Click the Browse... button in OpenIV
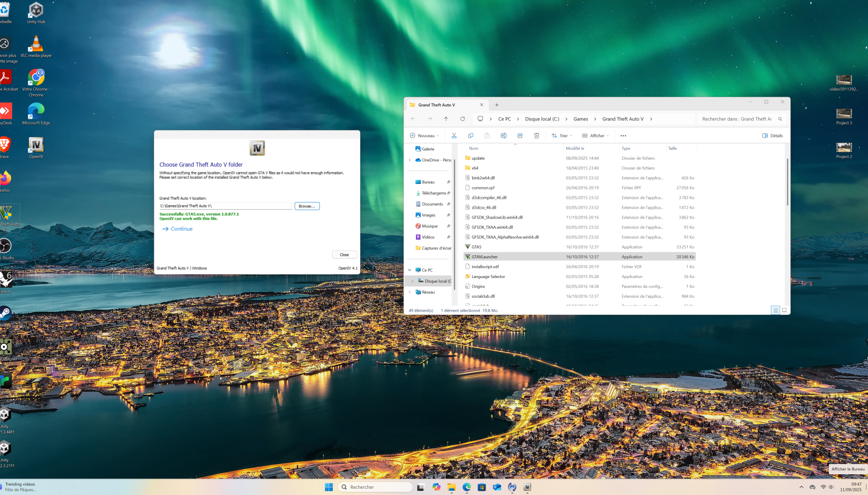 tap(307, 206)
